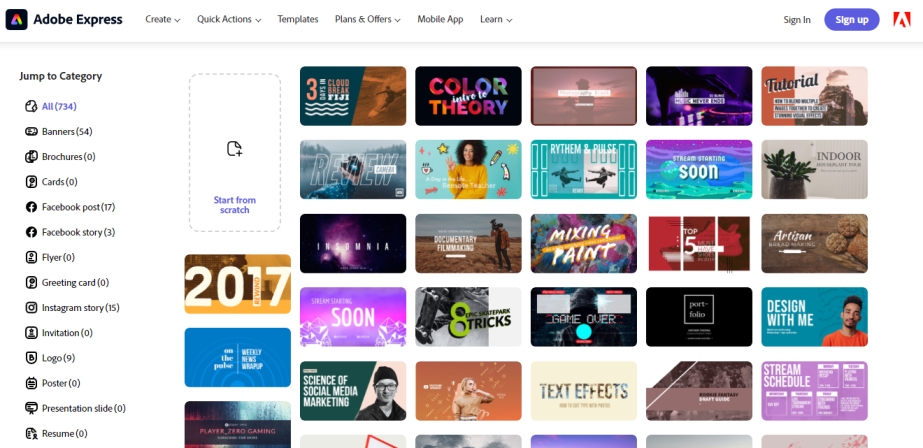Image resolution: width=923 pixels, height=448 pixels.
Task: Open the 8 Epic Skatepark Tricks template
Action: tap(469, 317)
